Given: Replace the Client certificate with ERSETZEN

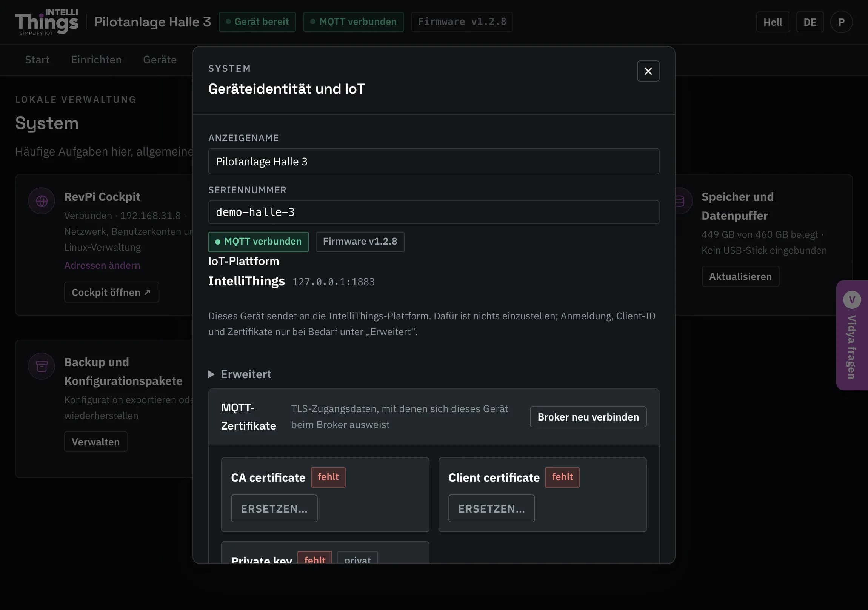Looking at the screenshot, I should pyautogui.click(x=491, y=509).
